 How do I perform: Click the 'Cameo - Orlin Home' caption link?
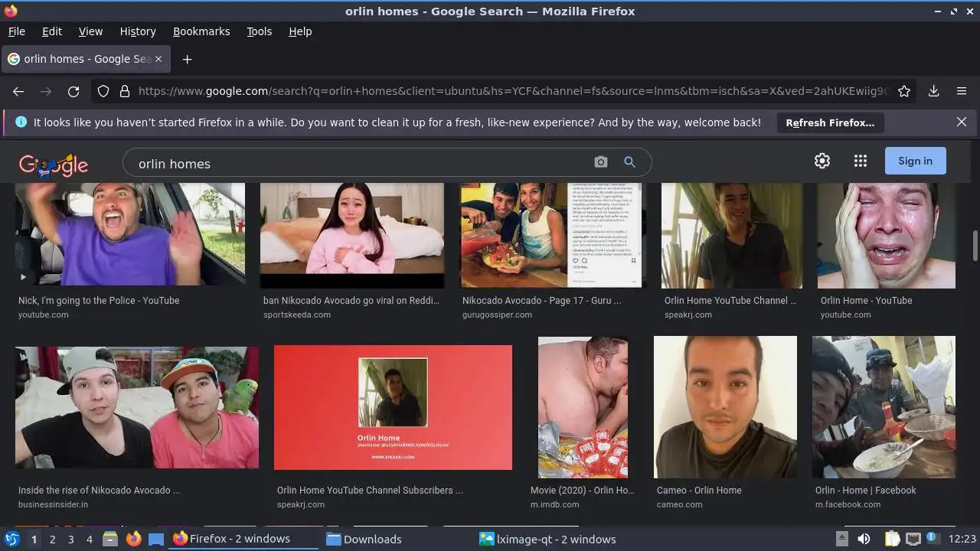[x=699, y=491]
